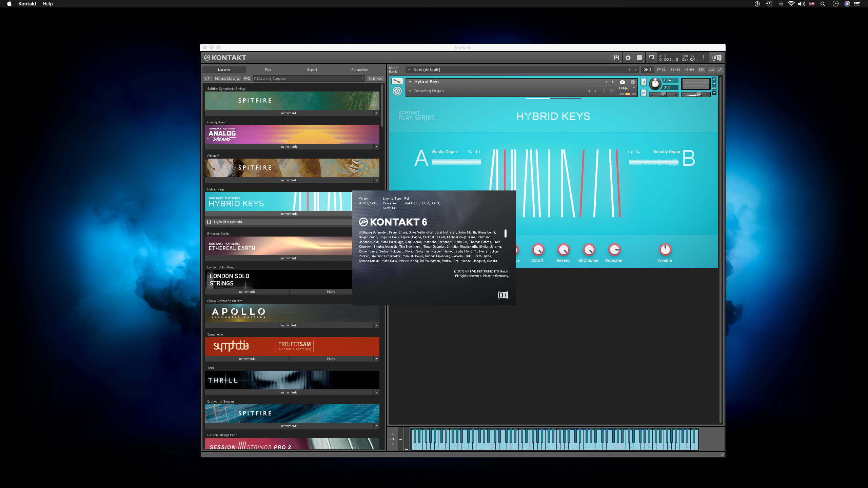Click the snapshot camera icon
Viewport: 868px width, 488px height.
pyautogui.click(x=622, y=82)
